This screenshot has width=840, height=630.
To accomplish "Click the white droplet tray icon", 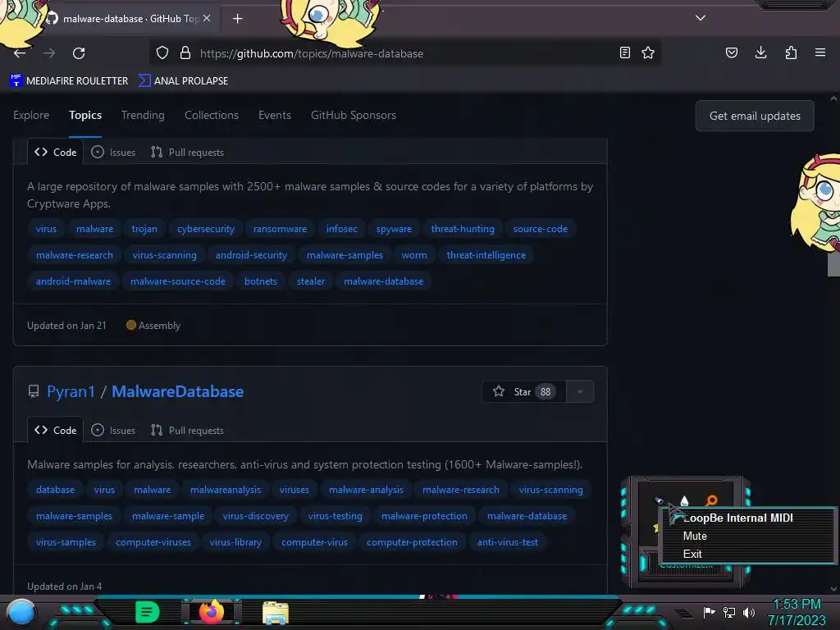I will 685,501.
